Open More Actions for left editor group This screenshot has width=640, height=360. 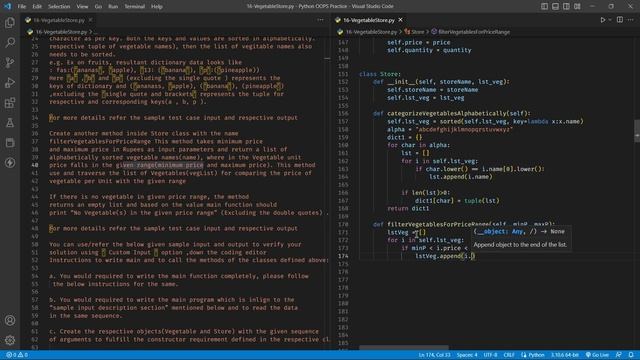(320, 20)
